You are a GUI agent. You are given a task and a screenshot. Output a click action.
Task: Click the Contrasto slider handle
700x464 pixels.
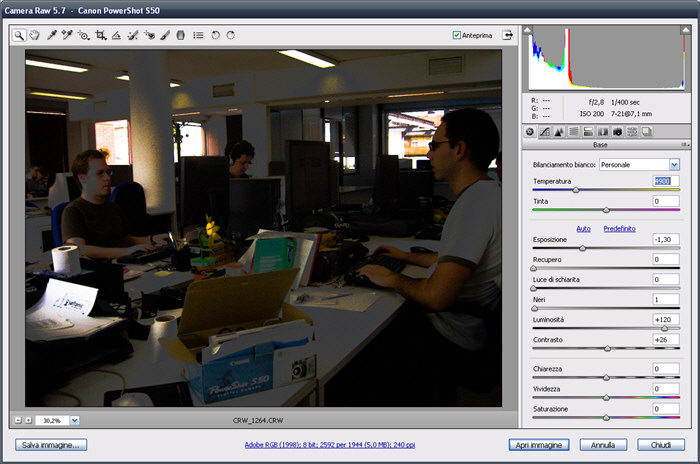point(607,349)
